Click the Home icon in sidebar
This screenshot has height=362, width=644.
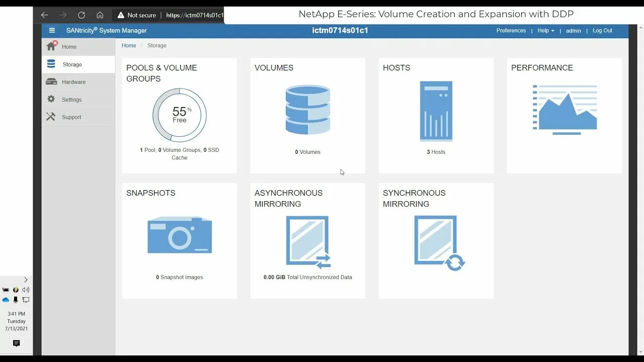[x=51, y=46]
